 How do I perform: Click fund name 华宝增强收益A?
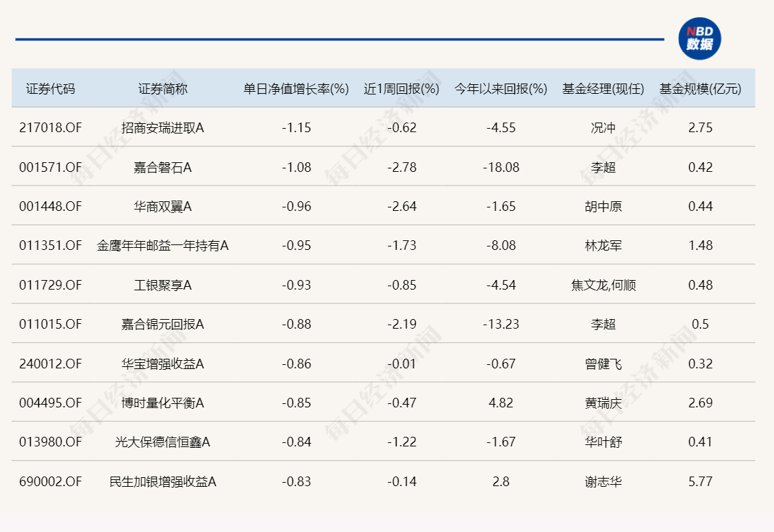162,364
